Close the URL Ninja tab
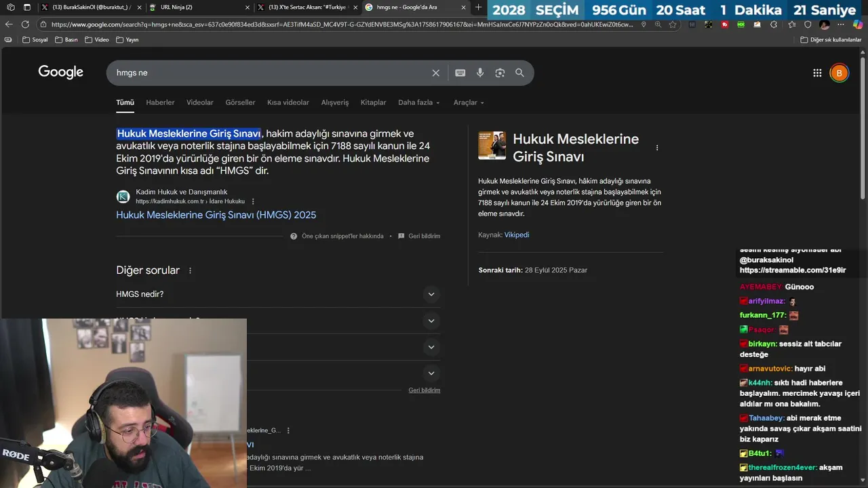This screenshot has width=868, height=488. (247, 7)
